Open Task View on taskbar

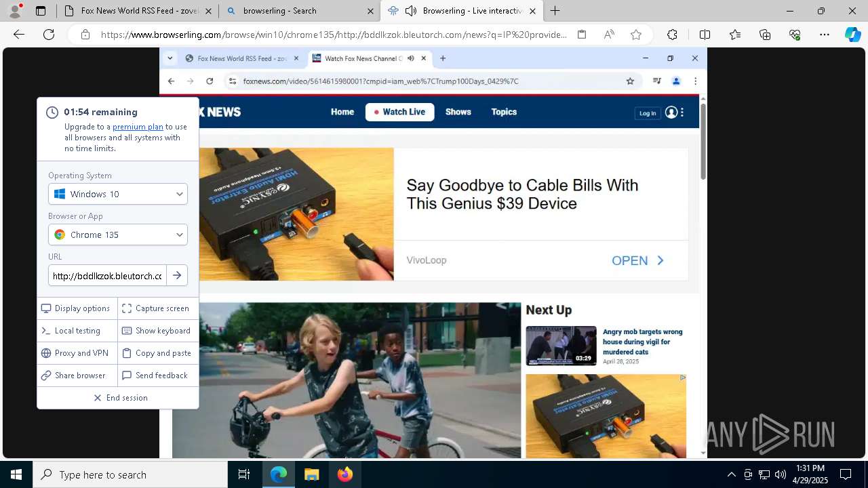[x=244, y=474]
